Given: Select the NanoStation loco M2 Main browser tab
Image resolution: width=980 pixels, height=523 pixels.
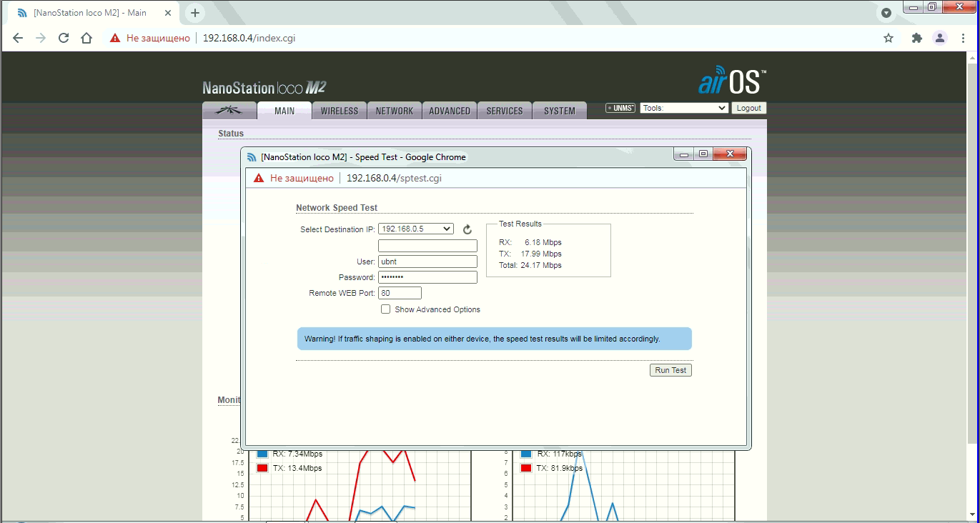Looking at the screenshot, I should point(92,13).
